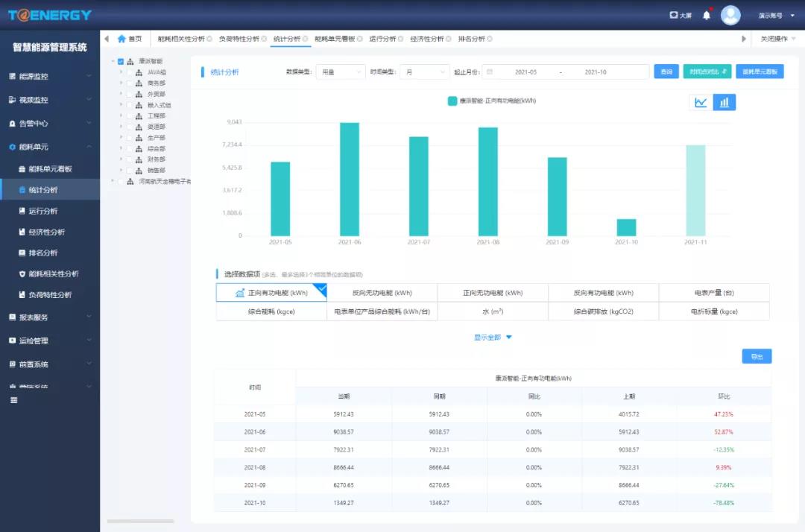Uncheck the 康派智能 root checkbox

pos(121,62)
